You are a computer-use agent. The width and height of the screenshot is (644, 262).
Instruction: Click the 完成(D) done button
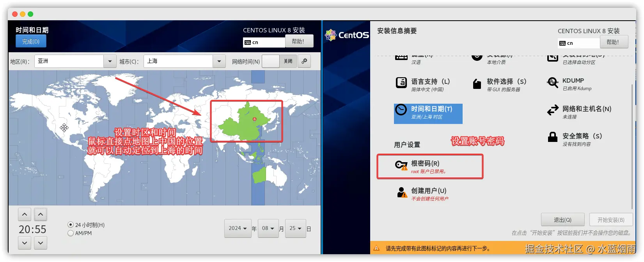[31, 41]
